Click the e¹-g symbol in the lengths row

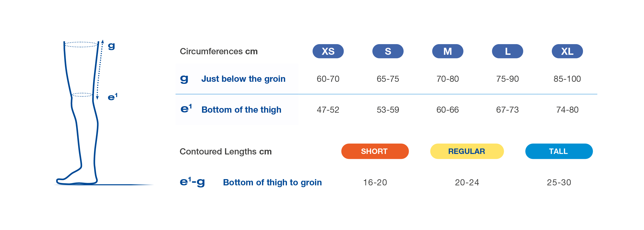[192, 182]
